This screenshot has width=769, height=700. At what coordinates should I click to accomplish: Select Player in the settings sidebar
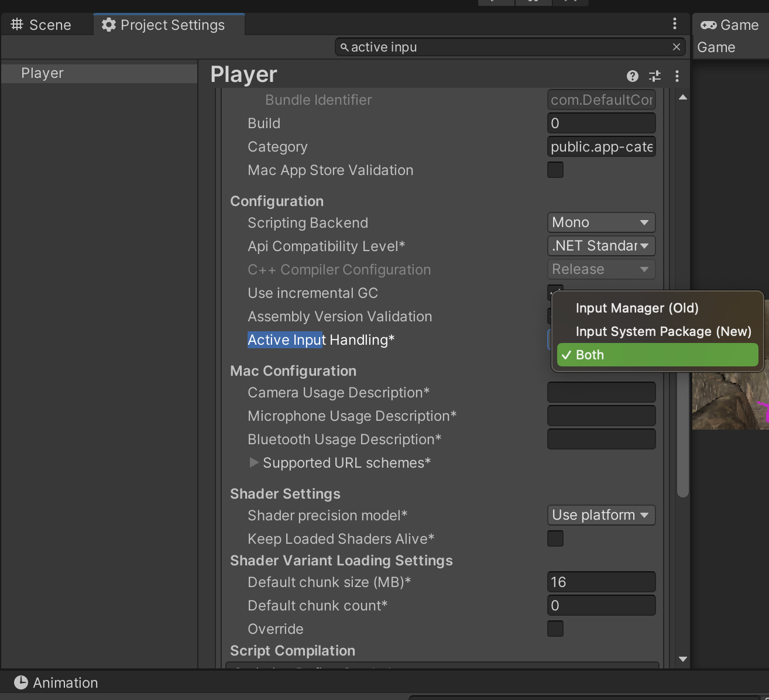[x=99, y=73]
